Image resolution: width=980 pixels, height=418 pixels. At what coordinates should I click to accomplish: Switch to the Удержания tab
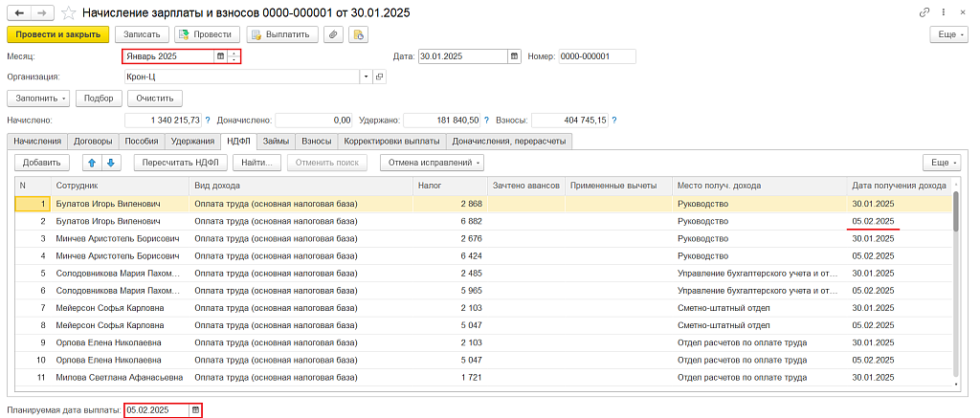tap(192, 142)
